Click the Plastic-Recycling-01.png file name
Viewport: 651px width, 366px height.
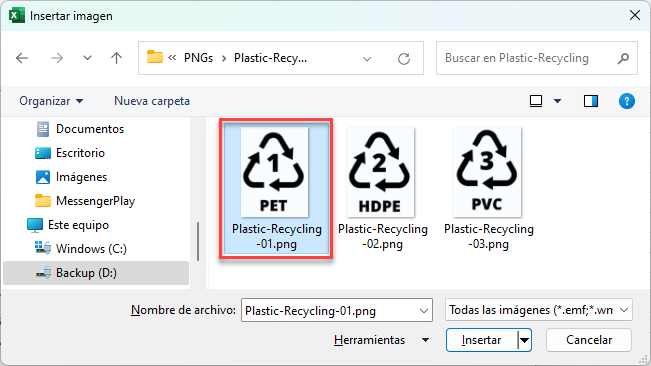point(277,236)
